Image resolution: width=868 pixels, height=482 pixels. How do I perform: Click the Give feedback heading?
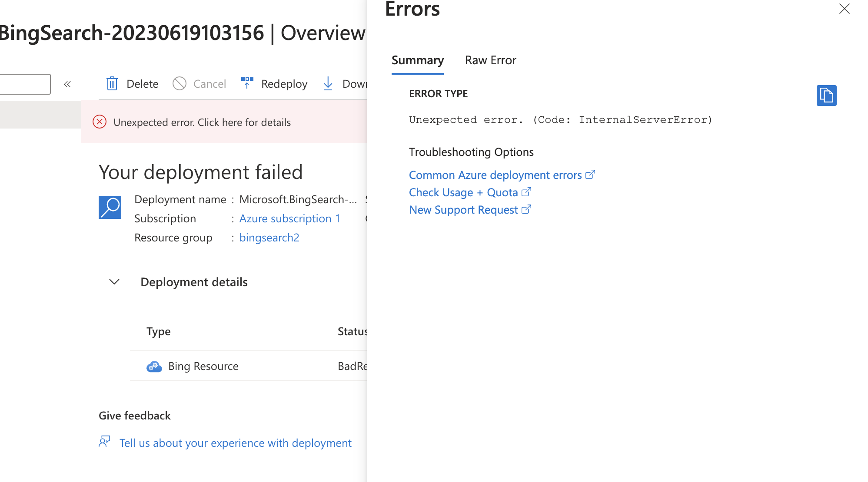[x=134, y=416]
